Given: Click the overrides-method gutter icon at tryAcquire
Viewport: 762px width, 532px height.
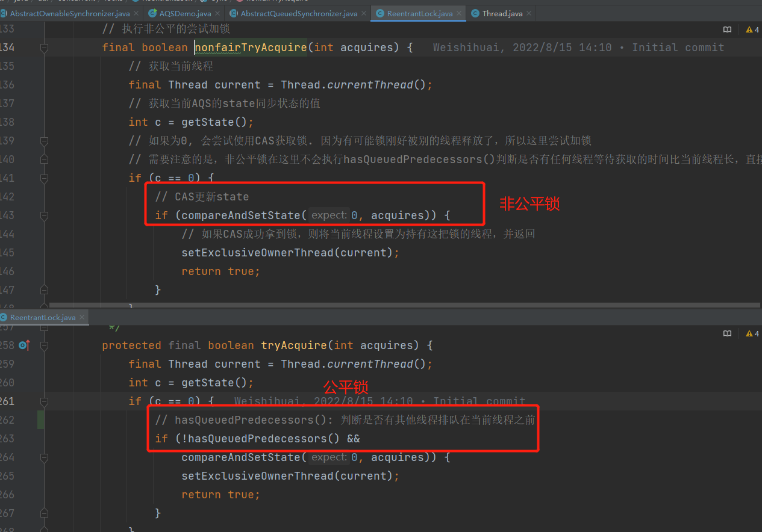Looking at the screenshot, I should [x=25, y=345].
